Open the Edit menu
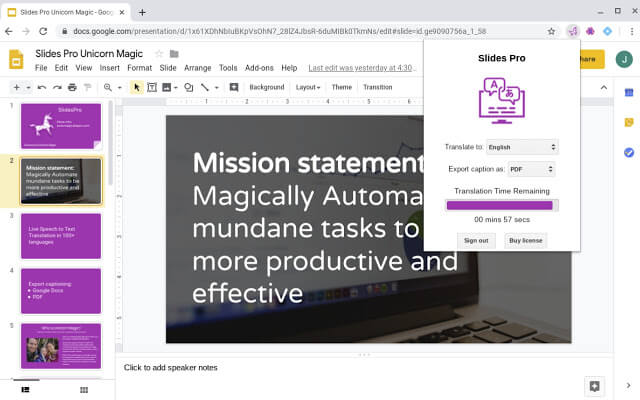The height and width of the screenshot is (400, 640). (61, 68)
